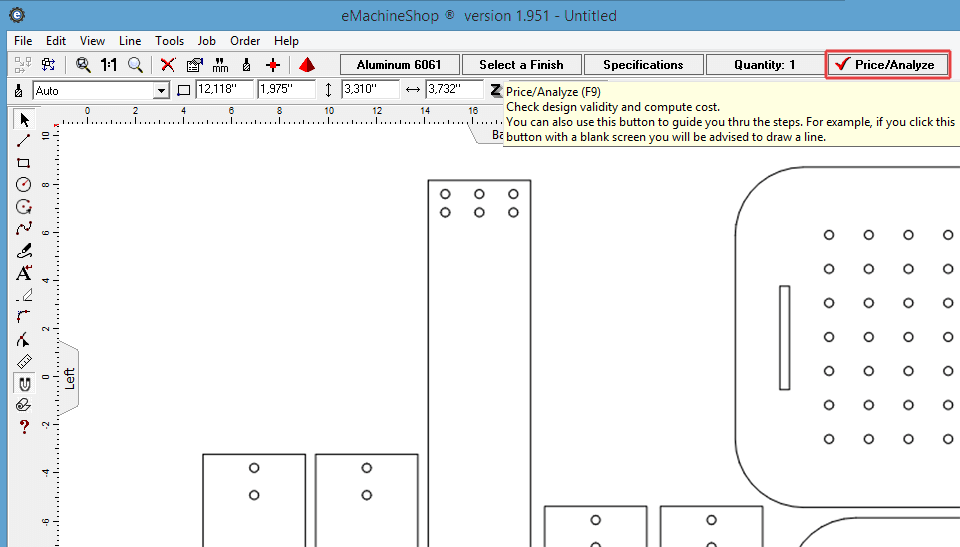Activate the selection arrow tool
Image resolution: width=960 pixels, height=547 pixels.
pos(24,120)
